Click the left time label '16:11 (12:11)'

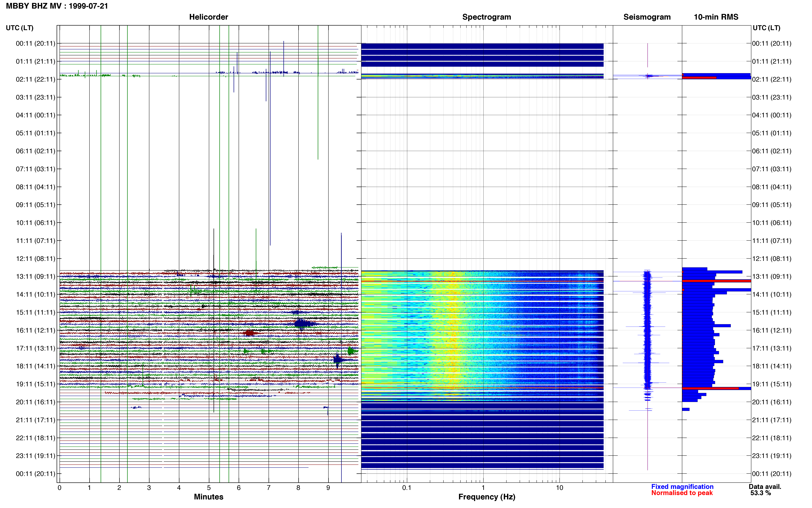tap(36, 330)
